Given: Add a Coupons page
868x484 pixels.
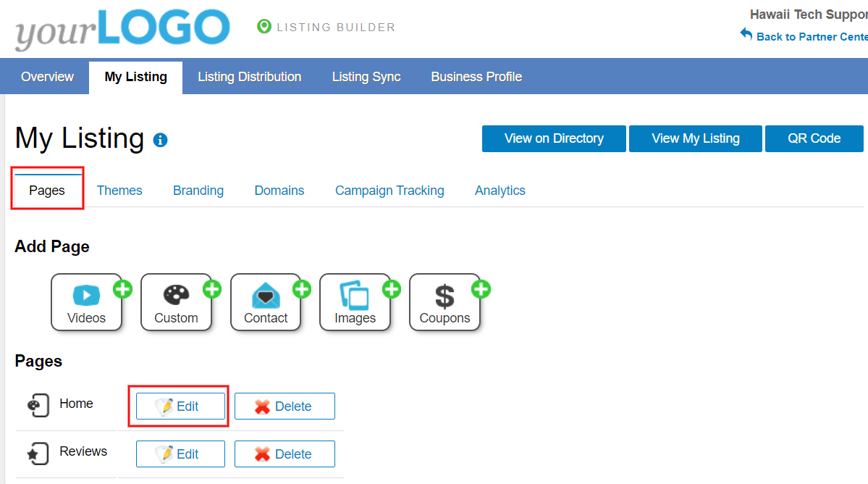Looking at the screenshot, I should (444, 302).
